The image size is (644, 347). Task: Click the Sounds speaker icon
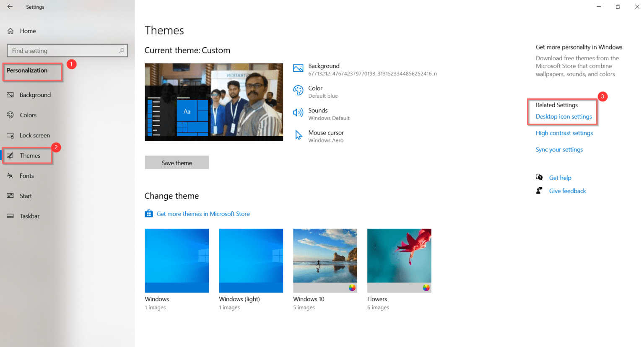(298, 112)
